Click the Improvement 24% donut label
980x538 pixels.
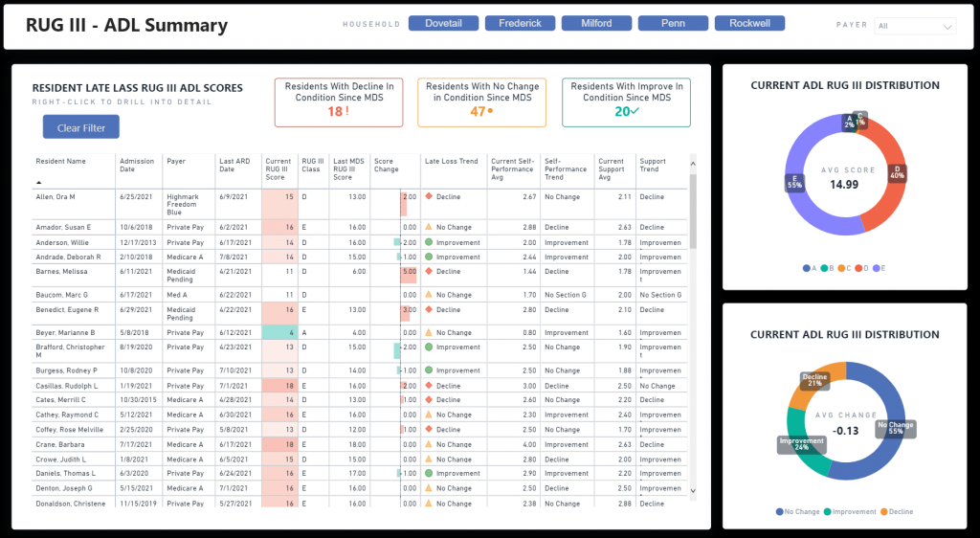[x=802, y=444]
